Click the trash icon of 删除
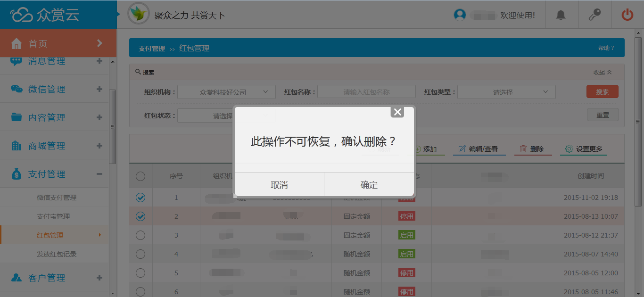Viewport: 644px width, 297px height. coord(523,149)
